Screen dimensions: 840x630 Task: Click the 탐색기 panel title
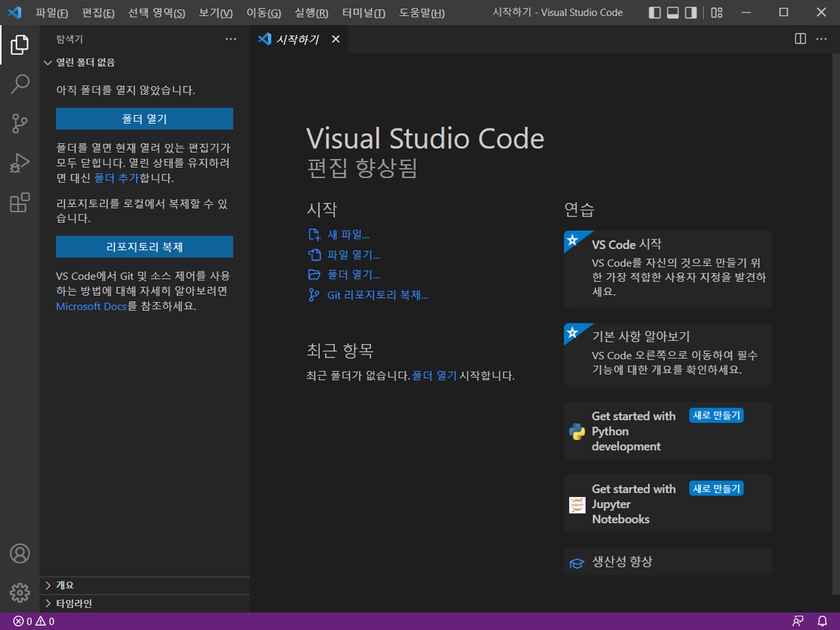pyautogui.click(x=70, y=39)
